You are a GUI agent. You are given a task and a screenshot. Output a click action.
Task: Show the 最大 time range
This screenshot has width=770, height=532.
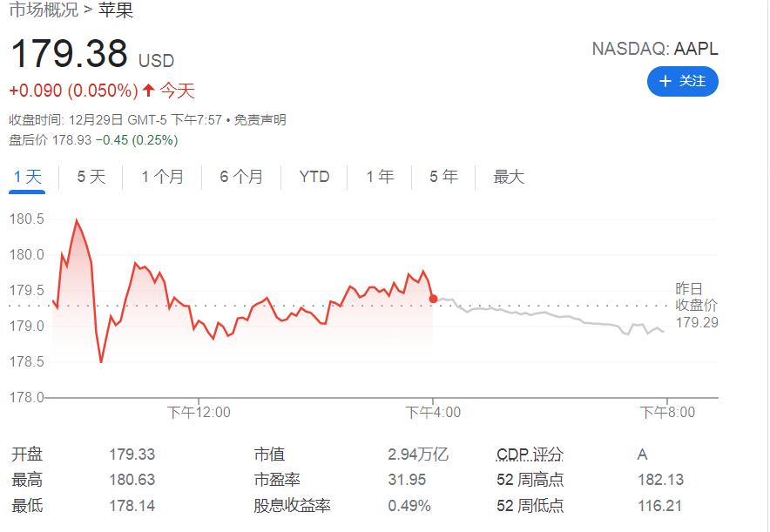coord(509,177)
